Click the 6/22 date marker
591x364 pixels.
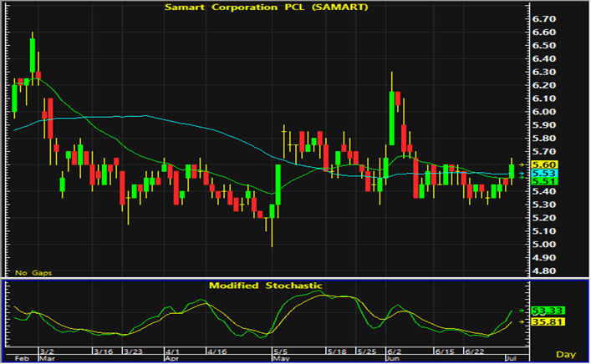point(475,351)
